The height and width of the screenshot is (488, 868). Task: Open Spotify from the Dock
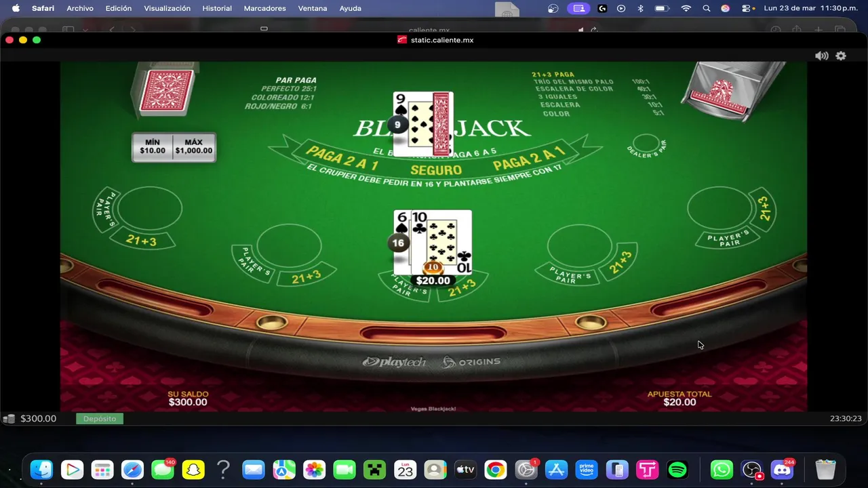677,470
